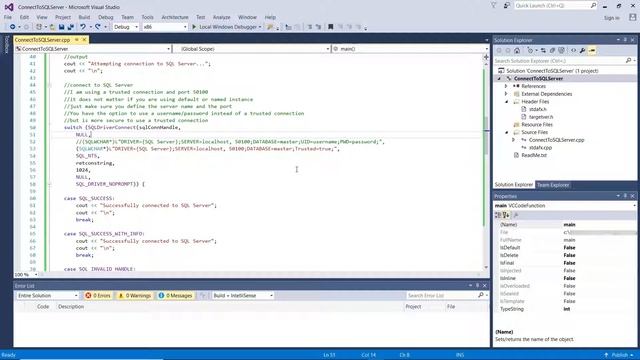Click the Code column header in Error List
Screen dimensions: 640x360
point(43,307)
